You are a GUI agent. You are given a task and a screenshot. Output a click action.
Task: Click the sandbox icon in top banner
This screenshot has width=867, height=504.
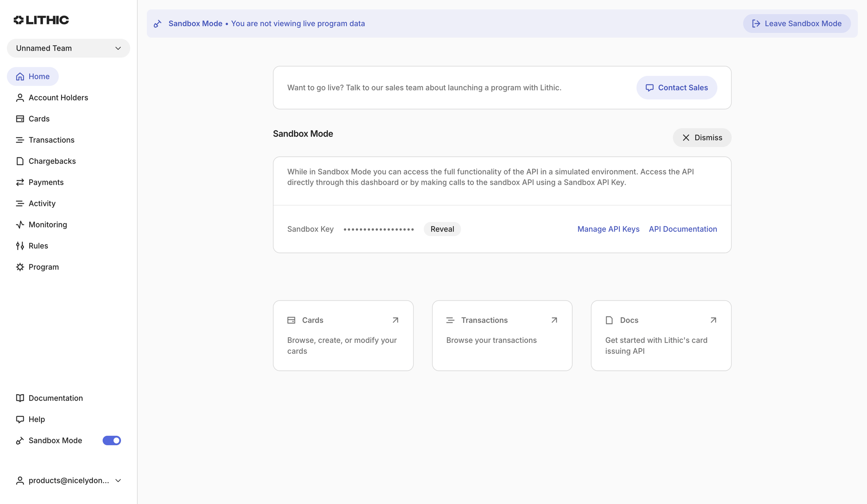(158, 23)
